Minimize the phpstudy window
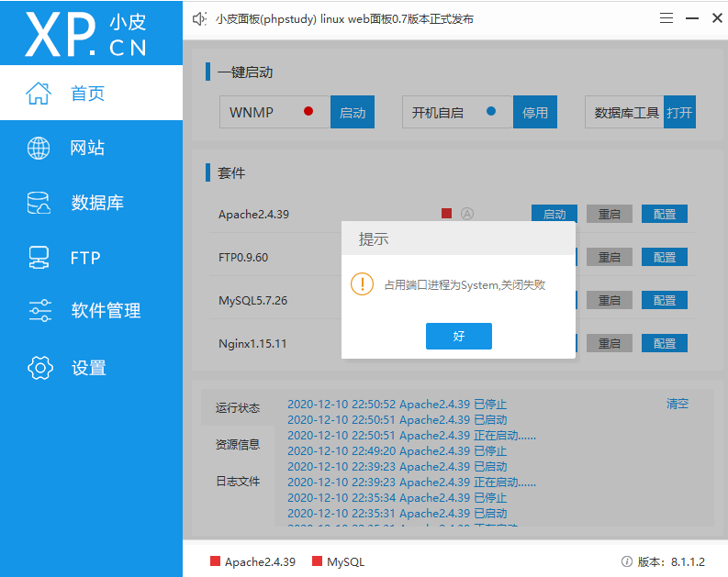The image size is (728, 577). tap(692, 18)
